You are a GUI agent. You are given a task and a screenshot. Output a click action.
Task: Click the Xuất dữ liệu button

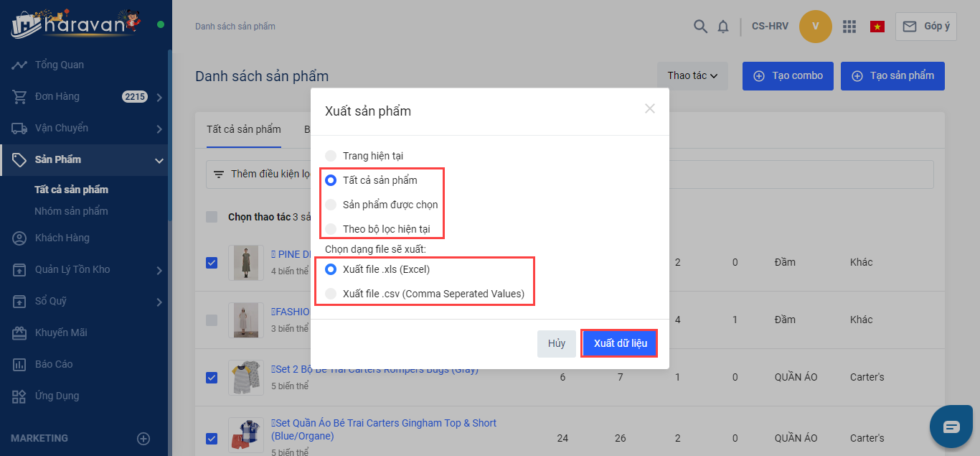coord(620,343)
